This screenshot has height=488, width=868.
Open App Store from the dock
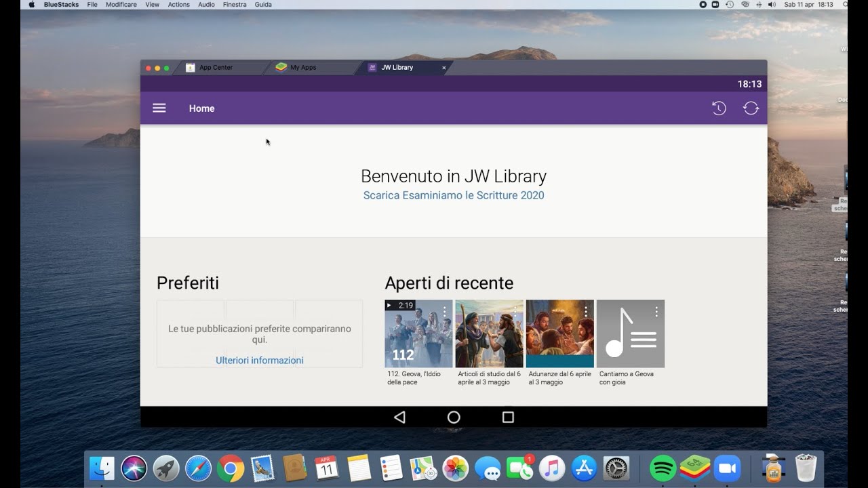(x=584, y=468)
